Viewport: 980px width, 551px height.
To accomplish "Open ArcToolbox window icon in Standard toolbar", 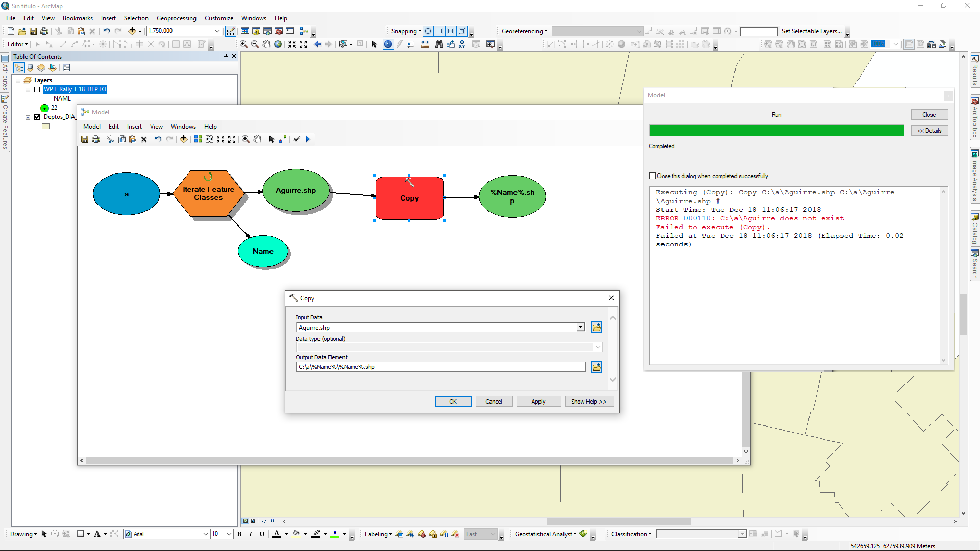I will tap(279, 31).
